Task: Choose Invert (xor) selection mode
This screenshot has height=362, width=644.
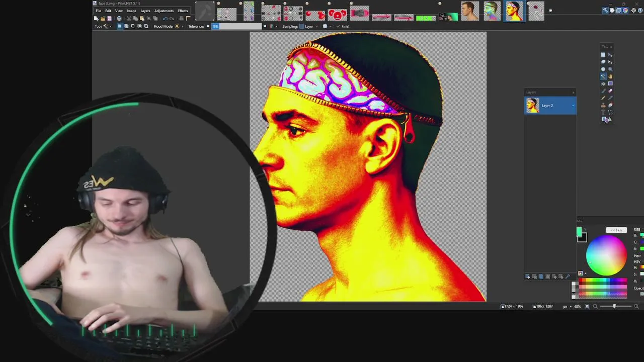Action: (x=146, y=26)
